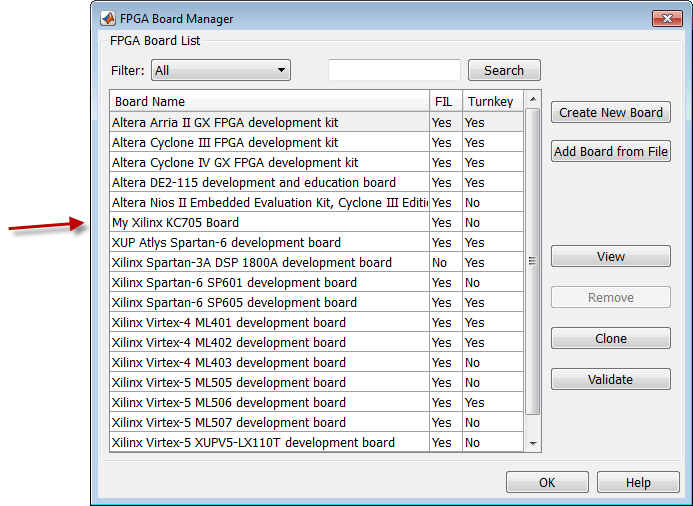
Task: Sort by the Board Name column header
Action: [268, 101]
